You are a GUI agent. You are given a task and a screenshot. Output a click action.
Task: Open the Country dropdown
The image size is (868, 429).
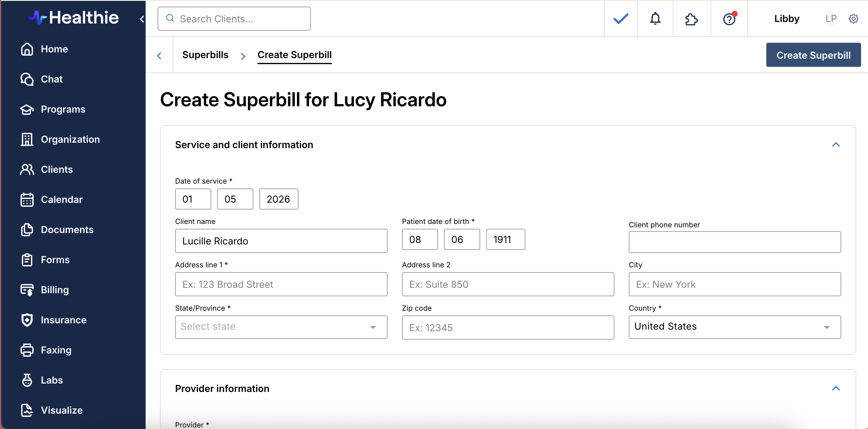tap(734, 327)
